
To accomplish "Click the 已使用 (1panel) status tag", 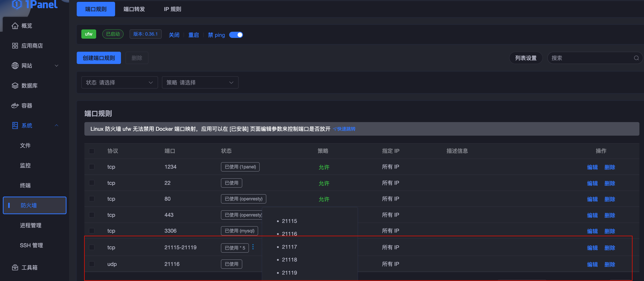I will [240, 167].
